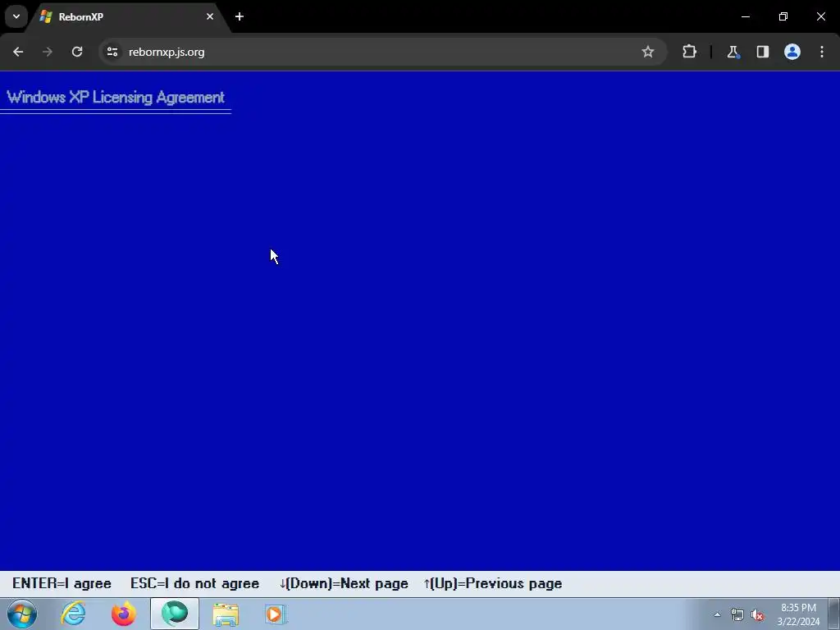Open the Extensions puzzle icon

[689, 52]
